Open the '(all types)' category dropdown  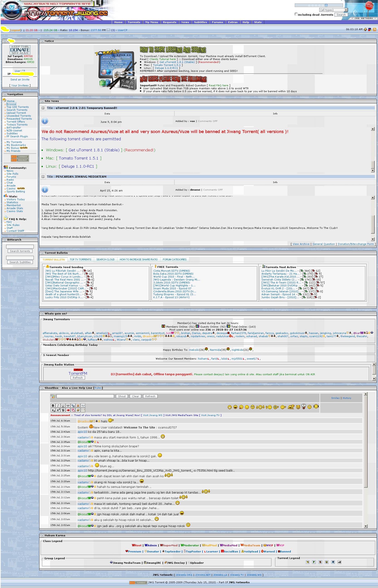pyautogui.click(x=334, y=10)
